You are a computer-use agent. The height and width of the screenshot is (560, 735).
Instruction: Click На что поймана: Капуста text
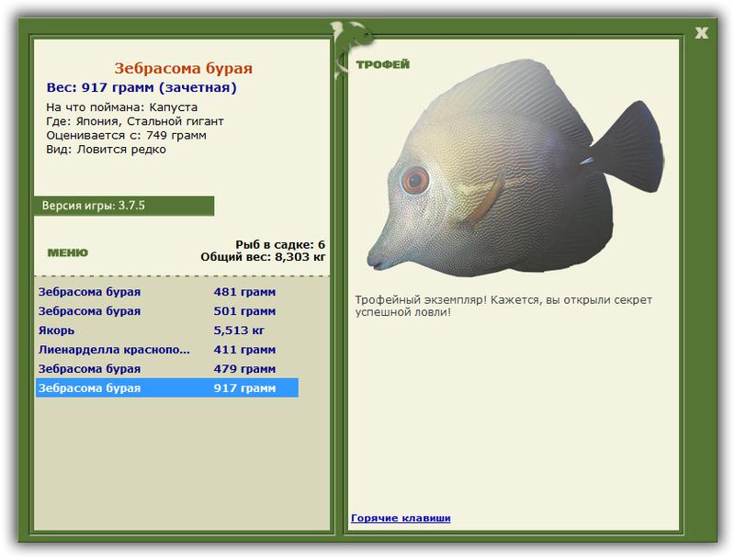coord(122,107)
